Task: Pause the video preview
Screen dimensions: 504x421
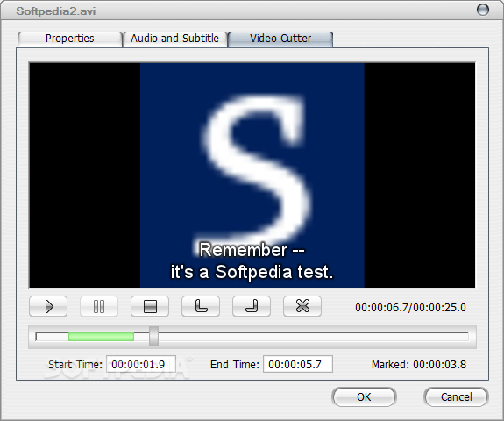Action: pyautogui.click(x=99, y=306)
